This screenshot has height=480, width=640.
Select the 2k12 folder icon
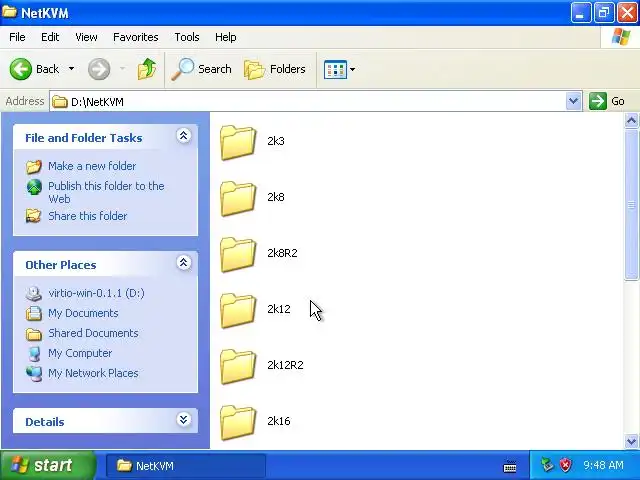[x=238, y=310]
